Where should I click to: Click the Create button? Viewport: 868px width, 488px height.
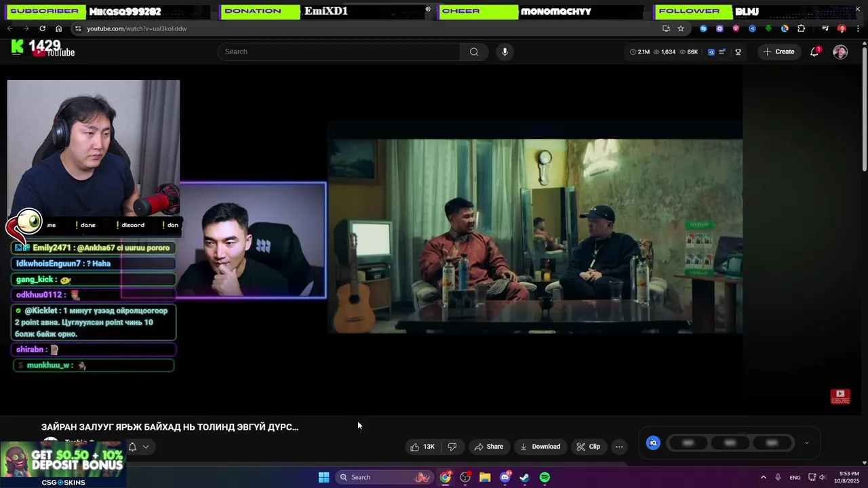click(778, 52)
